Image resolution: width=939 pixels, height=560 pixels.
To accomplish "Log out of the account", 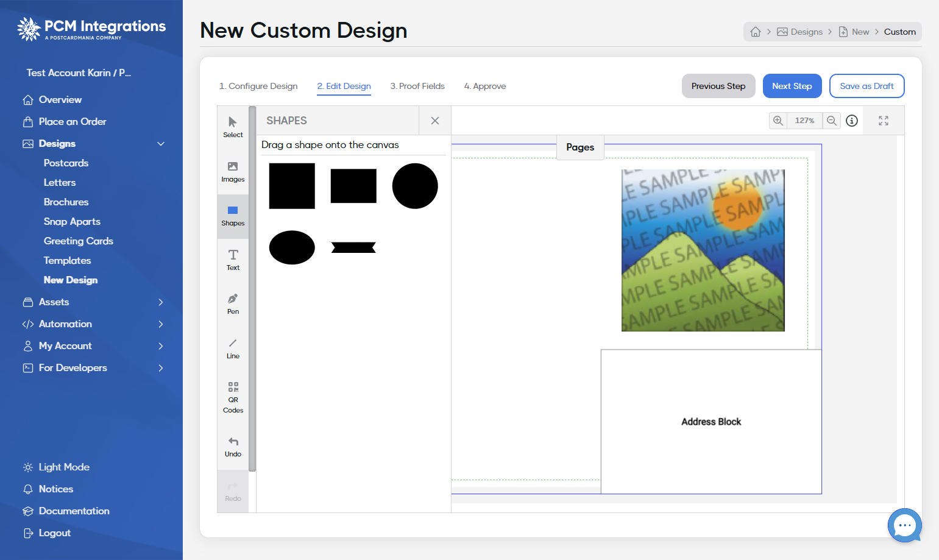I will pos(47,533).
